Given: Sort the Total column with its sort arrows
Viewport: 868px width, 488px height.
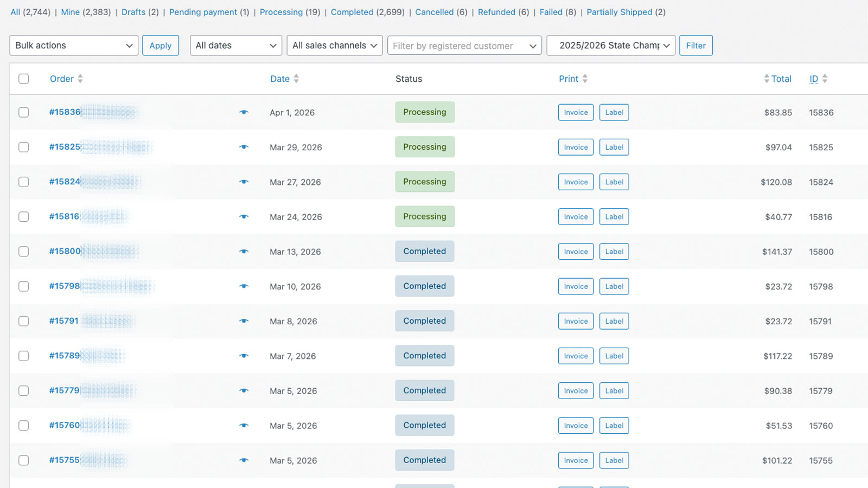Looking at the screenshot, I should pyautogui.click(x=767, y=79).
